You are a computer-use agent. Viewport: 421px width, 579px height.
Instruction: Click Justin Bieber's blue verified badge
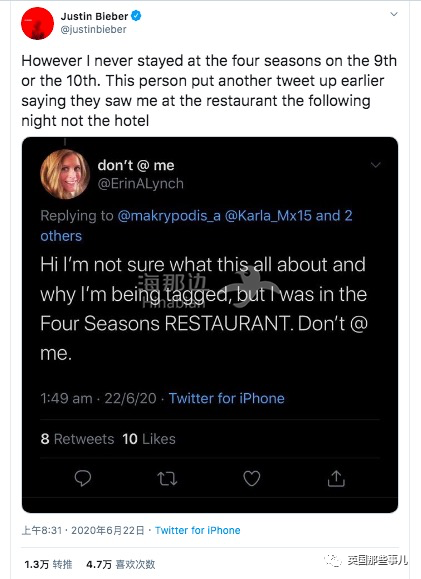tap(136, 16)
